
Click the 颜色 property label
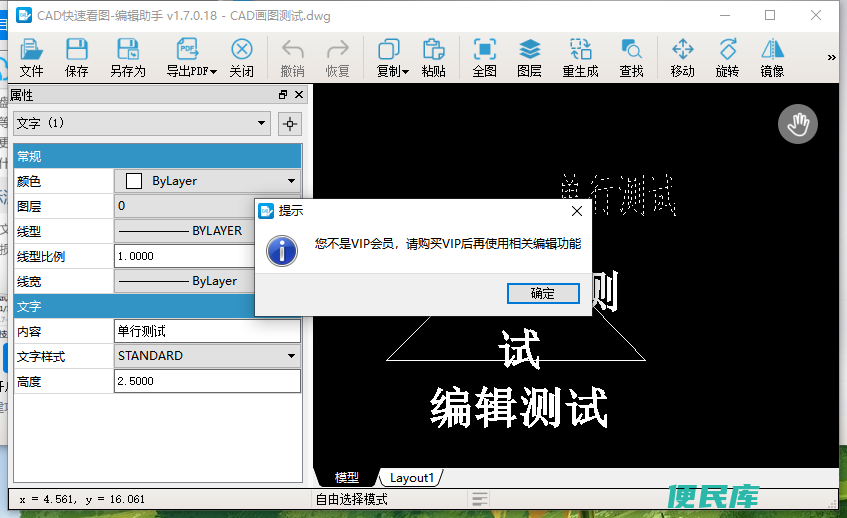pos(29,181)
